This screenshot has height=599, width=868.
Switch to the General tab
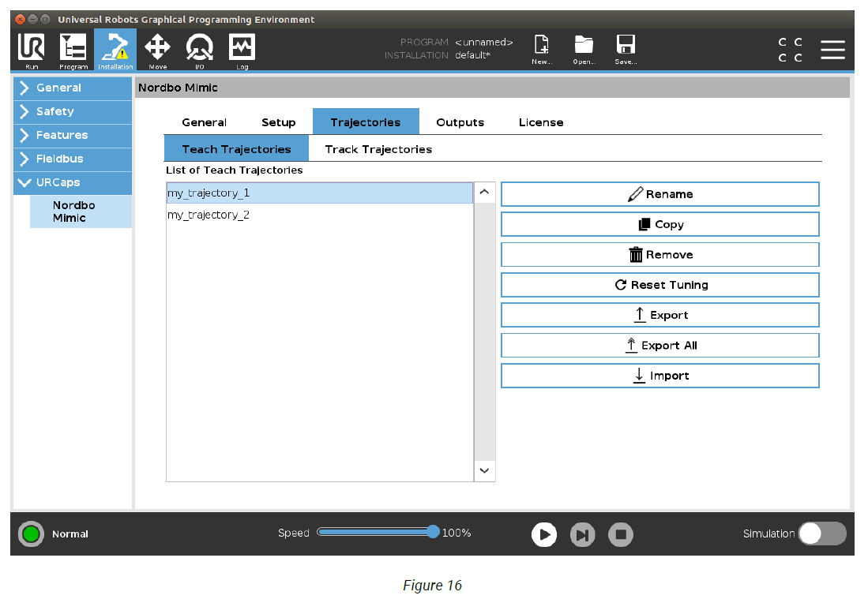tap(205, 122)
